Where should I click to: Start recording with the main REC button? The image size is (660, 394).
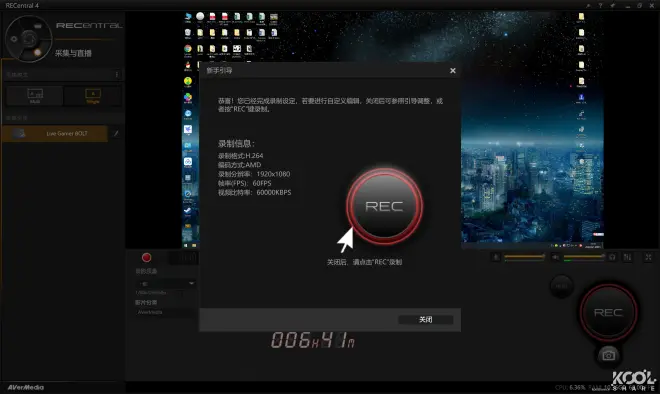pyautogui.click(x=608, y=312)
